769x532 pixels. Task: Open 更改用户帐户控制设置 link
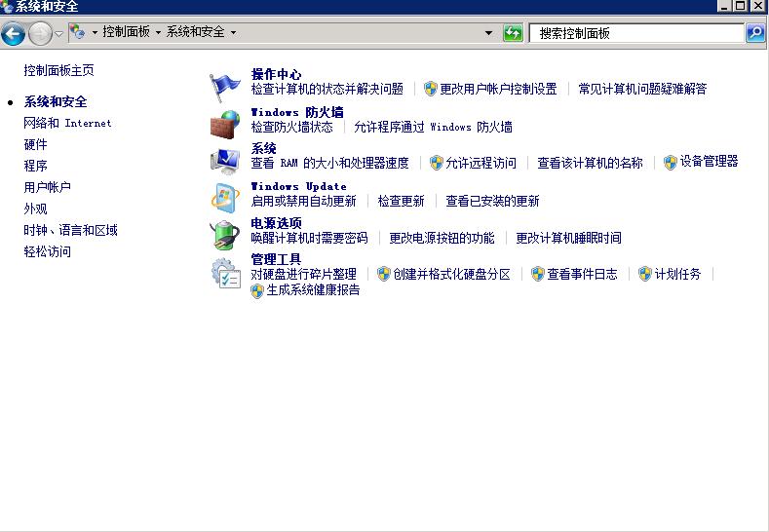[498, 90]
